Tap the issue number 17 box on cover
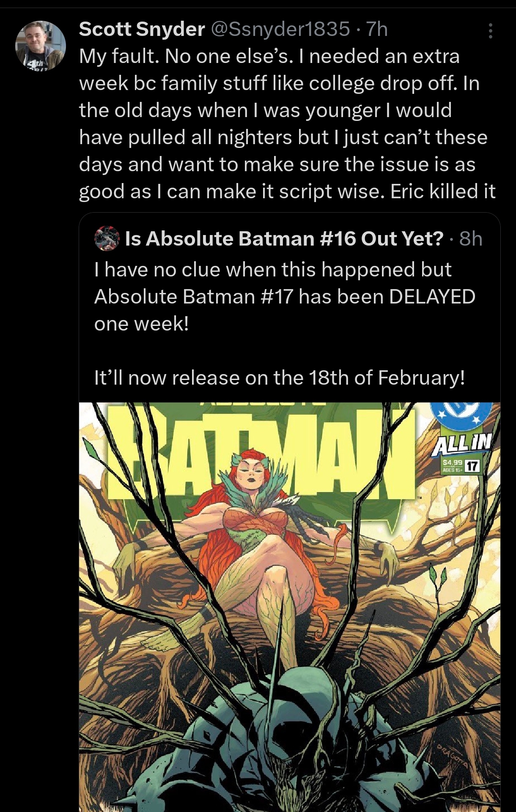The width and height of the screenshot is (516, 812). pyautogui.click(x=473, y=466)
